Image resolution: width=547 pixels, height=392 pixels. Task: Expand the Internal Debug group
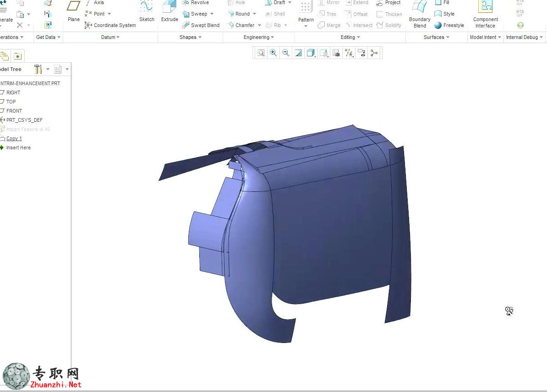525,37
